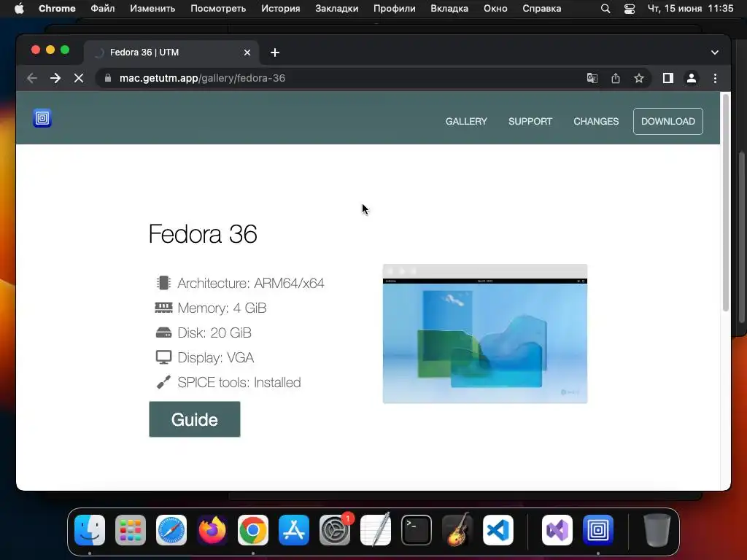Click the lock icon in address bar
The width and height of the screenshot is (747, 560).
tap(108, 78)
